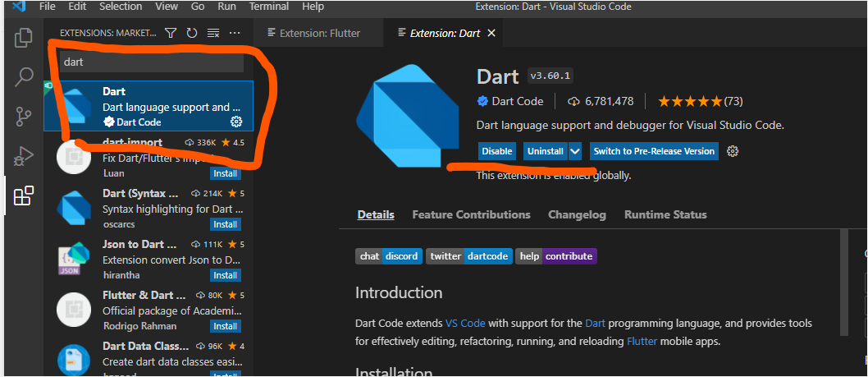Open the Runtime Status tab
Viewport: 868px width, 377px height.
click(x=665, y=214)
